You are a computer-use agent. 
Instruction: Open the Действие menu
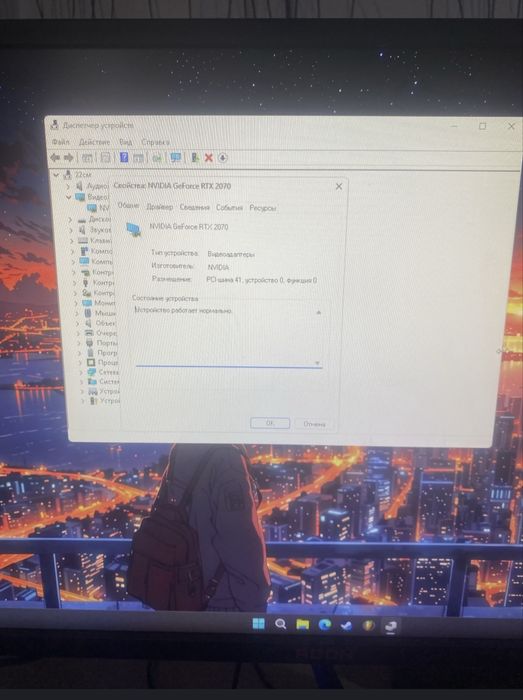(x=94, y=142)
